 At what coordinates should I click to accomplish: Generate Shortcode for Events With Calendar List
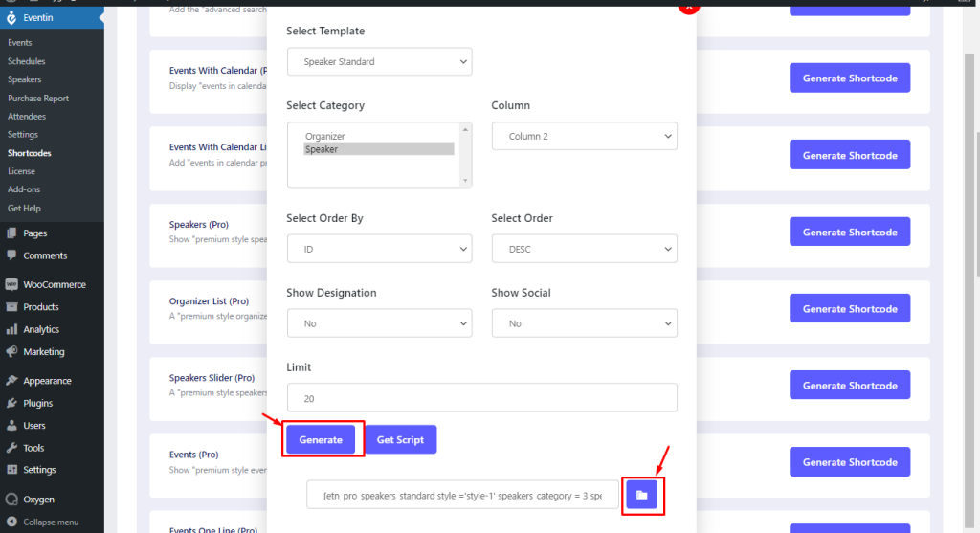pyautogui.click(x=850, y=155)
